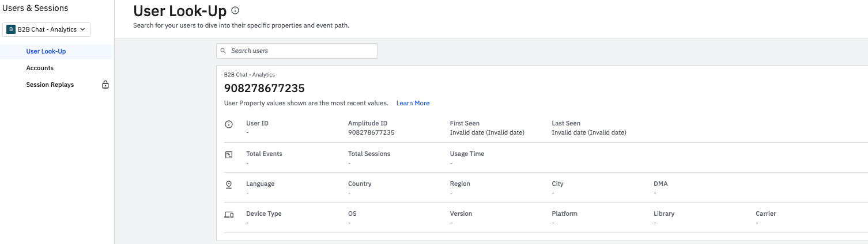Click the devices icon beside Device Type
This screenshot has height=244, width=868.
pyautogui.click(x=229, y=215)
